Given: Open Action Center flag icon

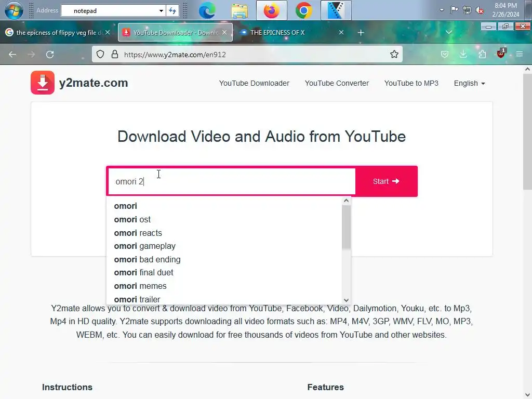Looking at the screenshot, I should (x=454, y=10).
